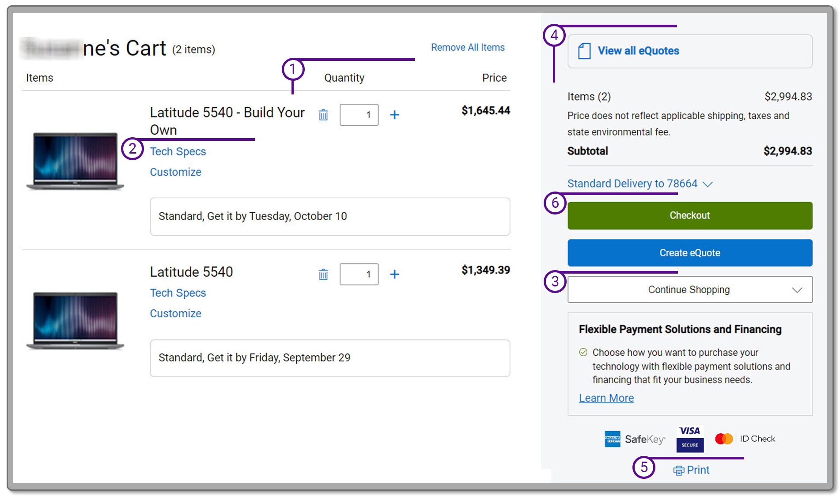Click quantity field for the $1,349.39 Latitude 5540
The width and height of the screenshot is (840, 504).
(x=359, y=274)
